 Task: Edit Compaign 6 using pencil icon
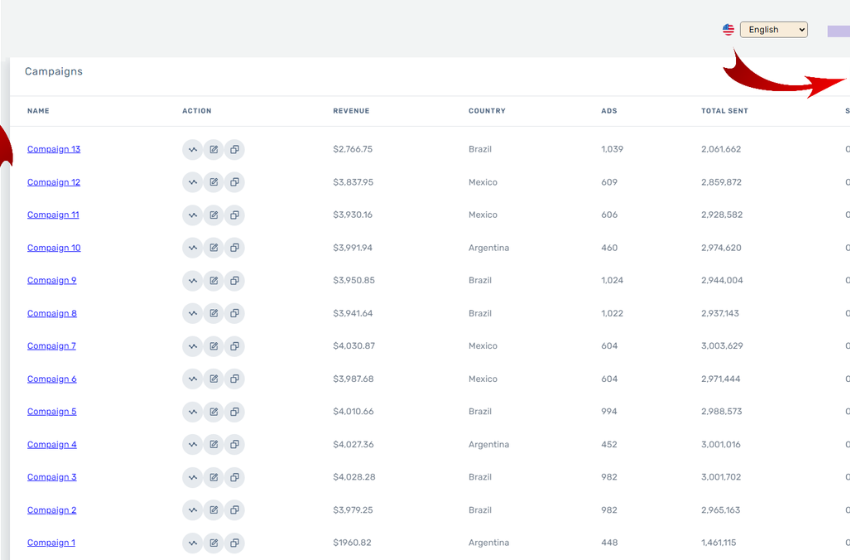click(x=214, y=379)
